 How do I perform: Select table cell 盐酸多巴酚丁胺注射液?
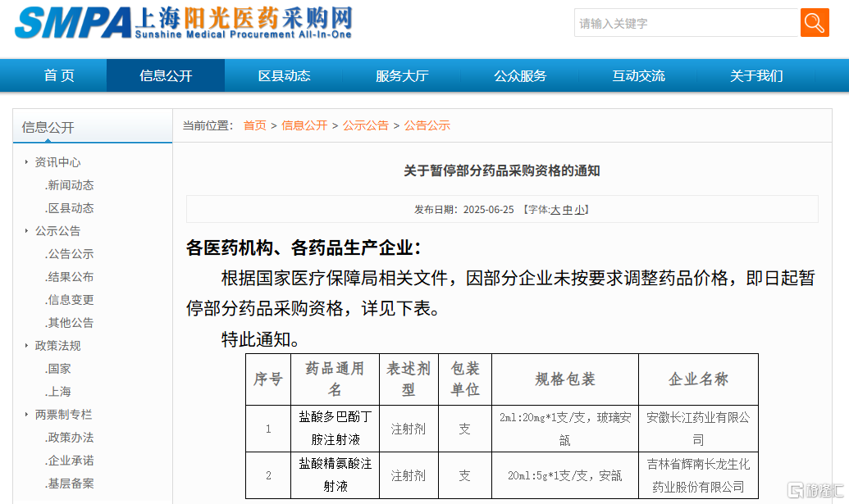[335, 429]
